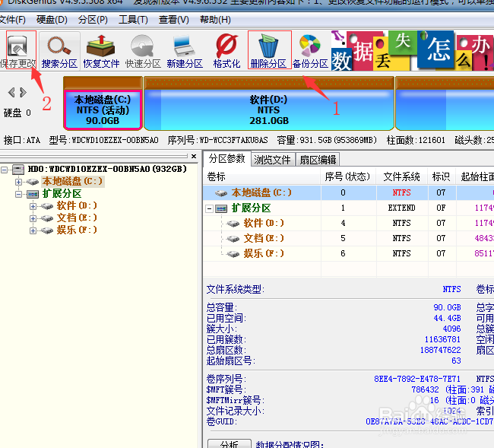Screen dimensions: 494x448
Task: Click drive icon next to 文档(E:) in table
Action: pos(233,239)
